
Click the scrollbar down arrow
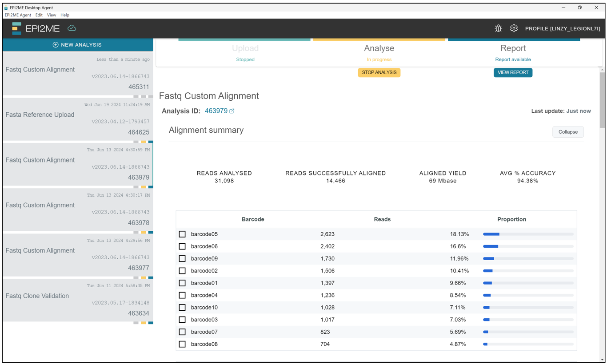[602, 360]
